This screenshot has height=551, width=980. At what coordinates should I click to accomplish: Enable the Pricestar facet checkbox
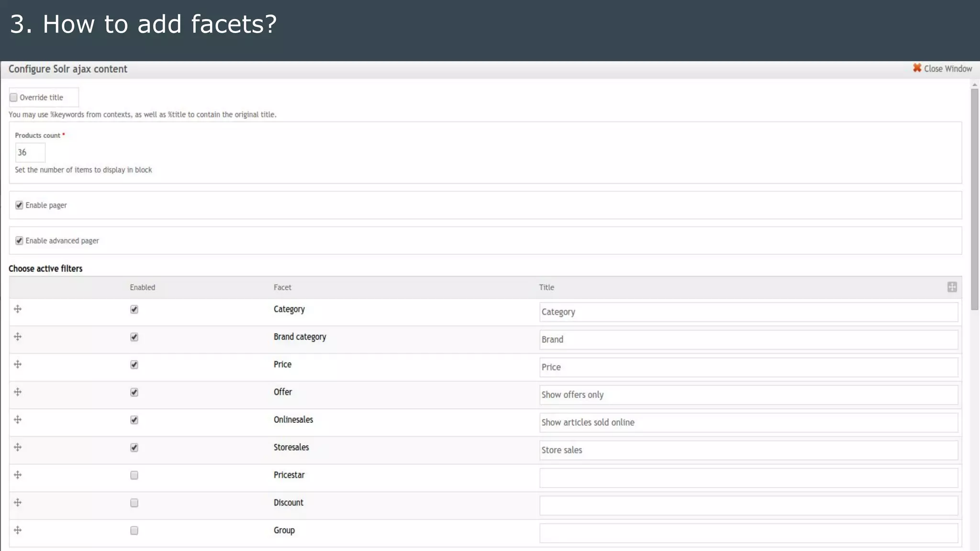pos(134,475)
